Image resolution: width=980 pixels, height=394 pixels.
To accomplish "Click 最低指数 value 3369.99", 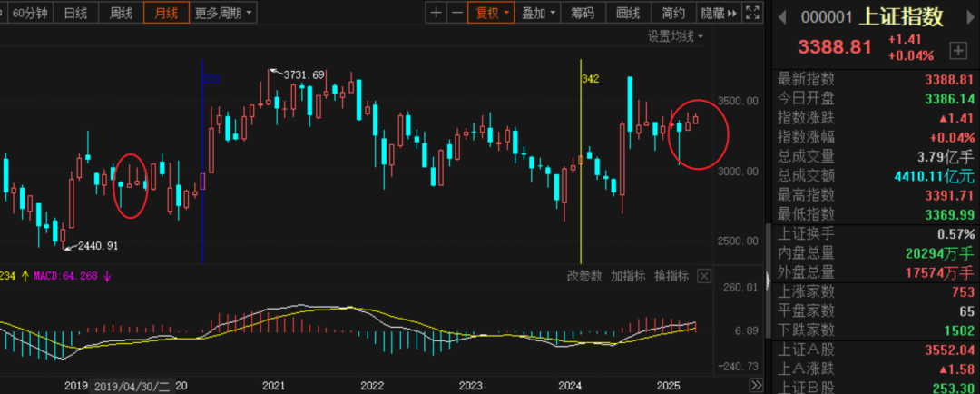I will (x=949, y=214).
